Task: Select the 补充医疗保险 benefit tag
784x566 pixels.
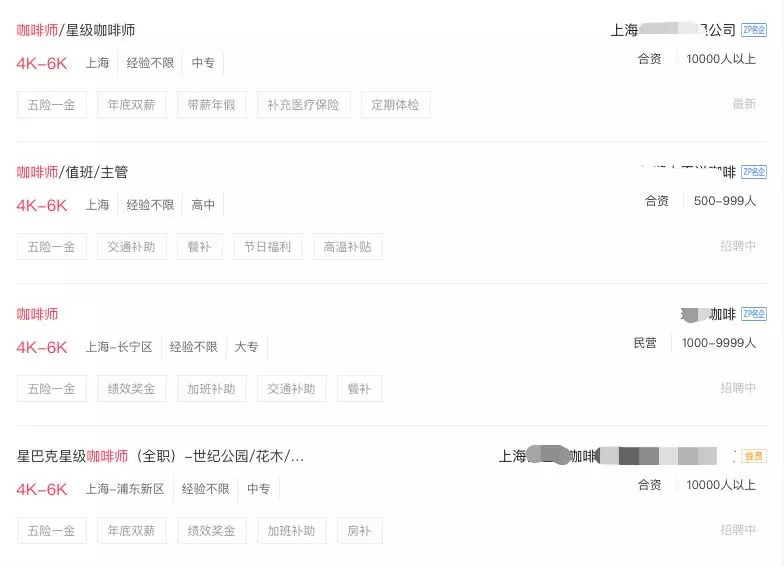Action: tap(303, 104)
